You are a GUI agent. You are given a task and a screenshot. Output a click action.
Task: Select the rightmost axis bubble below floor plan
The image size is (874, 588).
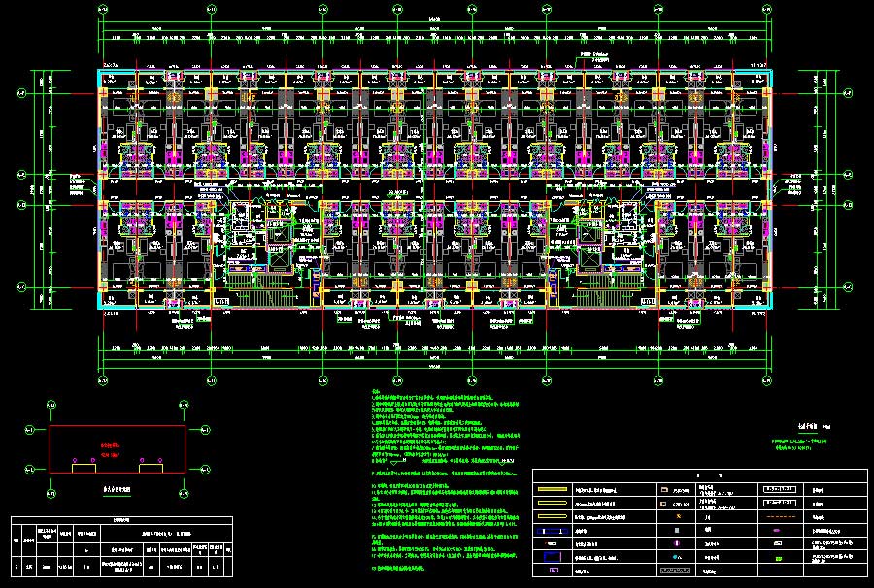coord(767,381)
